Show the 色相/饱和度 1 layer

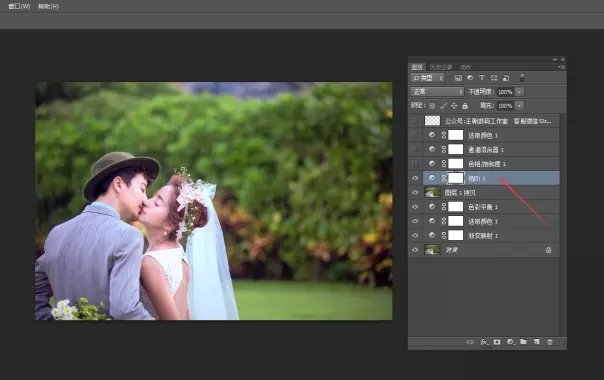click(415, 164)
